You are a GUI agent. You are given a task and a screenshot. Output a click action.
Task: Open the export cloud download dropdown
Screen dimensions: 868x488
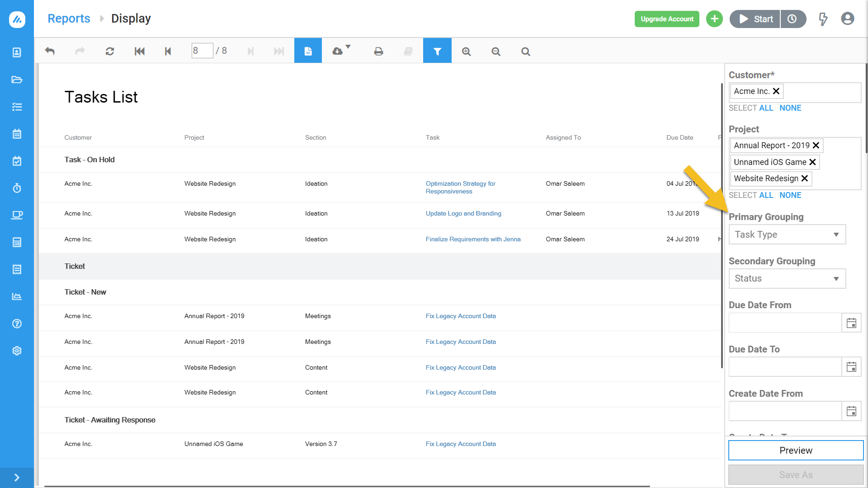[338, 51]
